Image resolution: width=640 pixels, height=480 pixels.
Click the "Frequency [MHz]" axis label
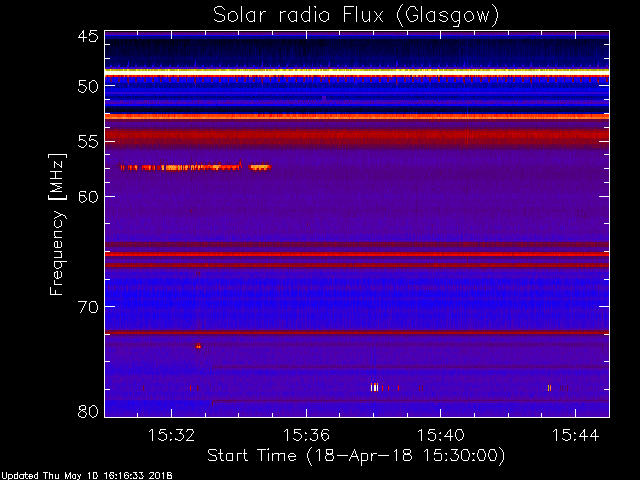tap(58, 224)
